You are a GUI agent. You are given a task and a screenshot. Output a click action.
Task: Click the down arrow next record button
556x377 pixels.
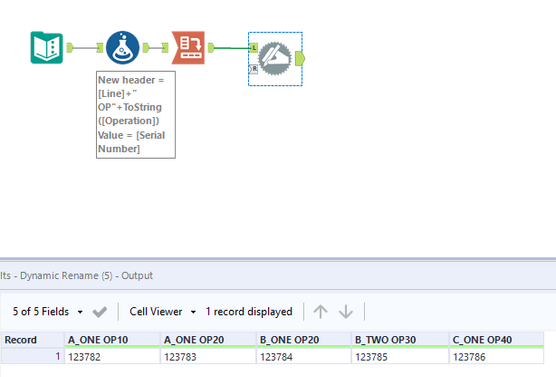[x=346, y=312]
